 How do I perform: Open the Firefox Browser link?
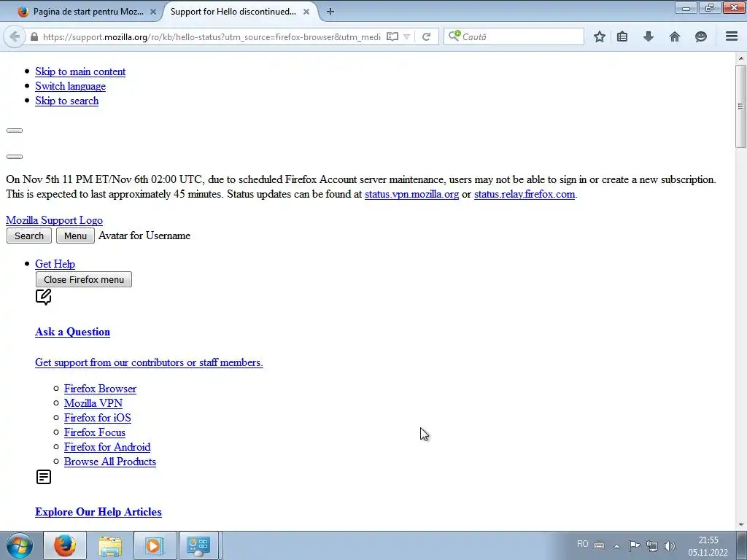100,389
